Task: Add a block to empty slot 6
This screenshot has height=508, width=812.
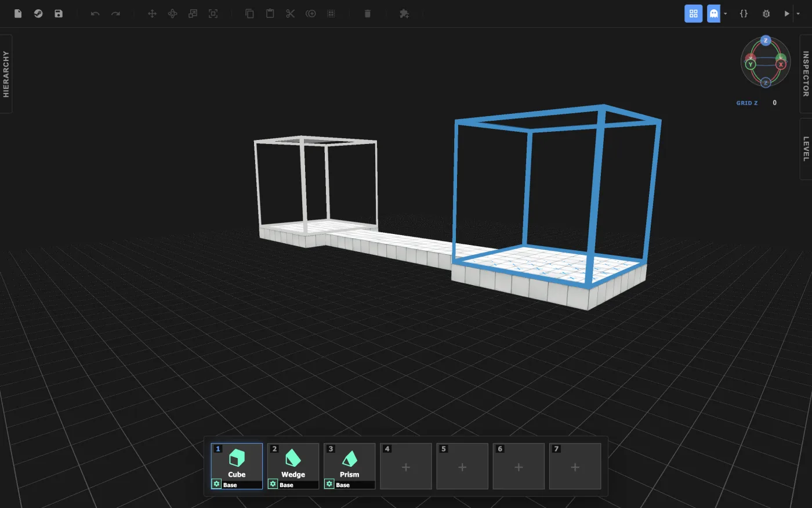Action: pos(519,466)
